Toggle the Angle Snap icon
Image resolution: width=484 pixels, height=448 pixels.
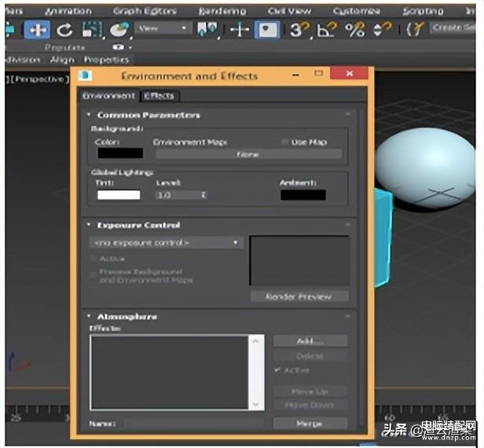click(327, 30)
